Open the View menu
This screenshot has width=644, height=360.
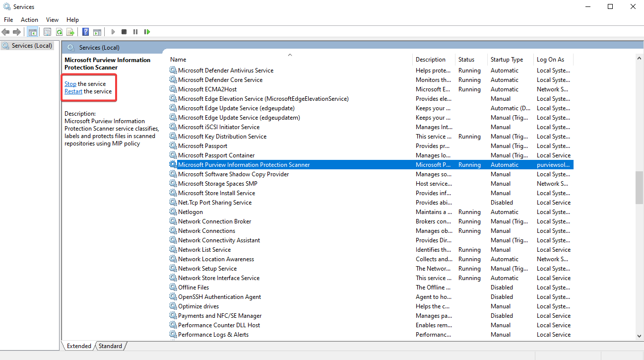coord(52,20)
